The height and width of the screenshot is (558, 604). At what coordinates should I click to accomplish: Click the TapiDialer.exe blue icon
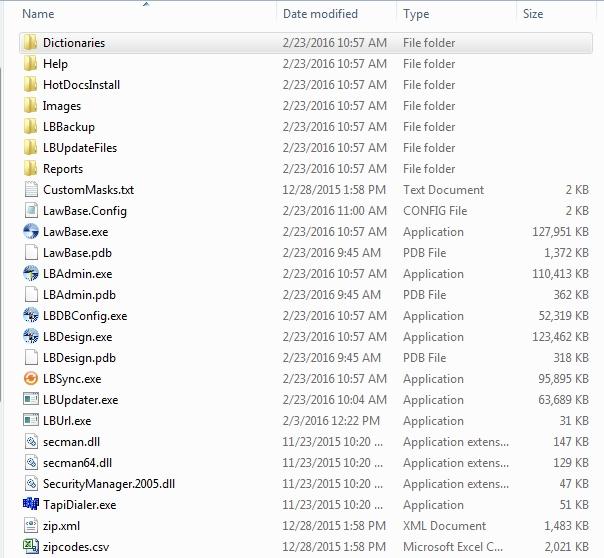pos(31,504)
